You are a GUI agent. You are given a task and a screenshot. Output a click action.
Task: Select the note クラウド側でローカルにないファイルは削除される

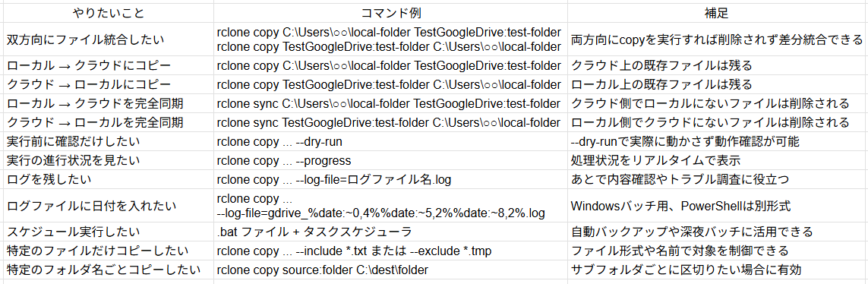click(x=717, y=103)
